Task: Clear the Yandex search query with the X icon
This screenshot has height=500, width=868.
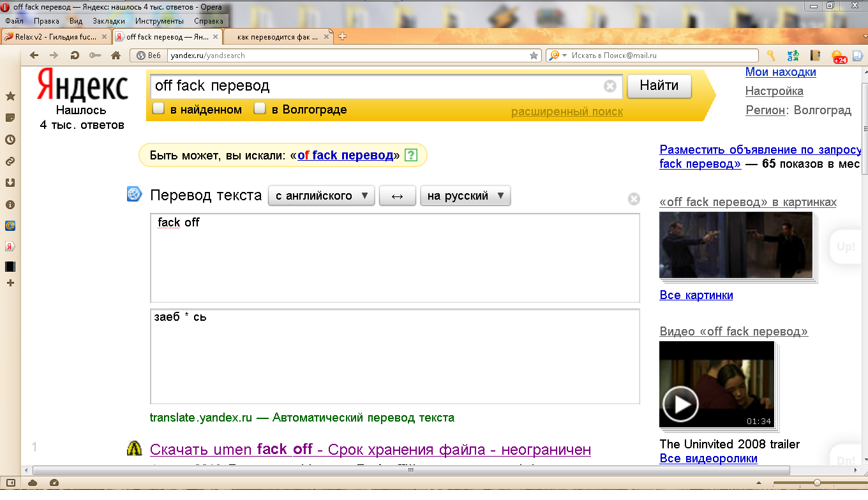Action: coord(610,86)
